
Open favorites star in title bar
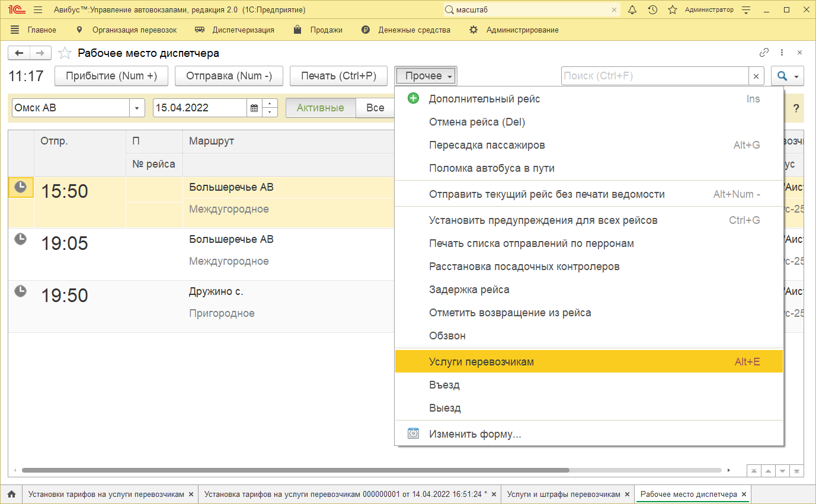coord(672,10)
